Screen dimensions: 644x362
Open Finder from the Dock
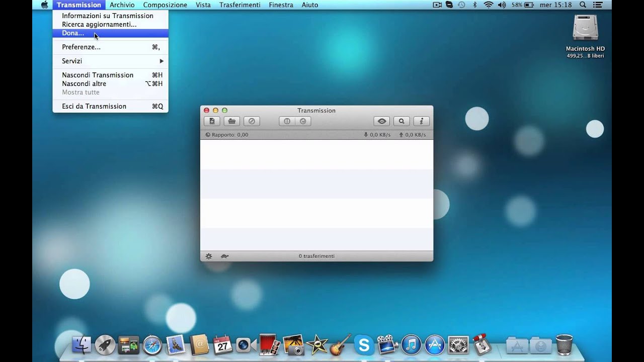pyautogui.click(x=82, y=345)
